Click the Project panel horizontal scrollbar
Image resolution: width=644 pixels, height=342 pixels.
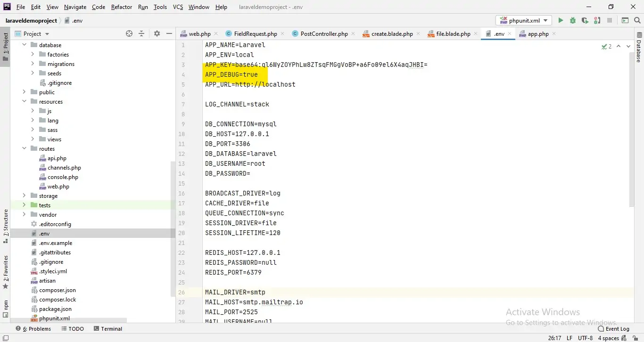point(68,320)
